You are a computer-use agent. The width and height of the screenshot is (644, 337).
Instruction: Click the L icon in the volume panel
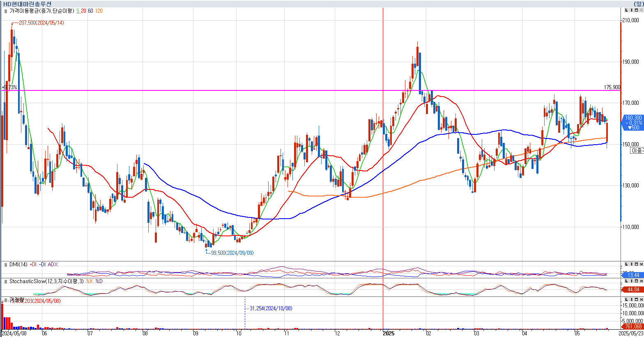click(x=626, y=299)
